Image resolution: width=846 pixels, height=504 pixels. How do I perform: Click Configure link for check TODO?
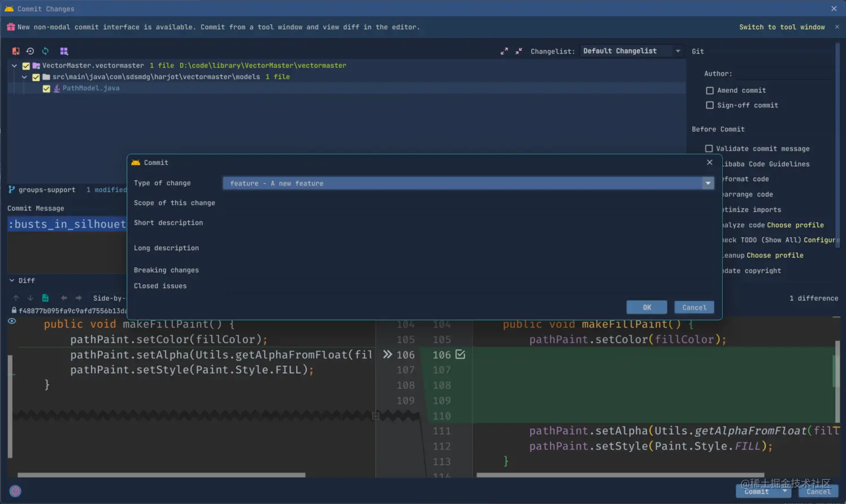[821, 240]
